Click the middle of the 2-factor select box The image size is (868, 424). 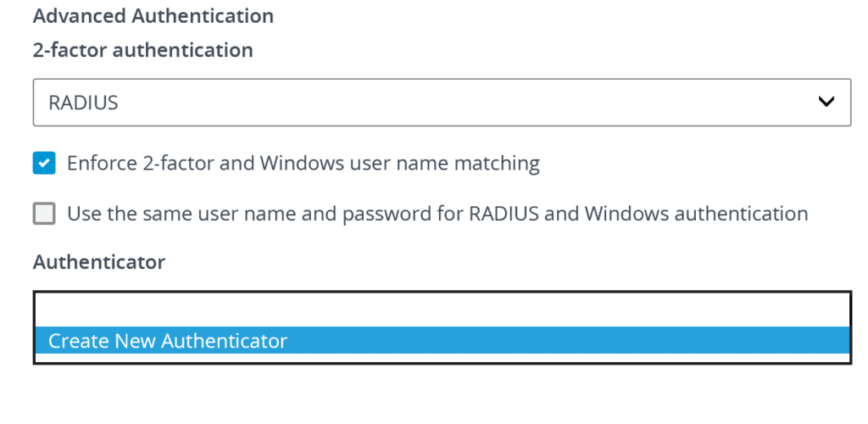tap(441, 103)
